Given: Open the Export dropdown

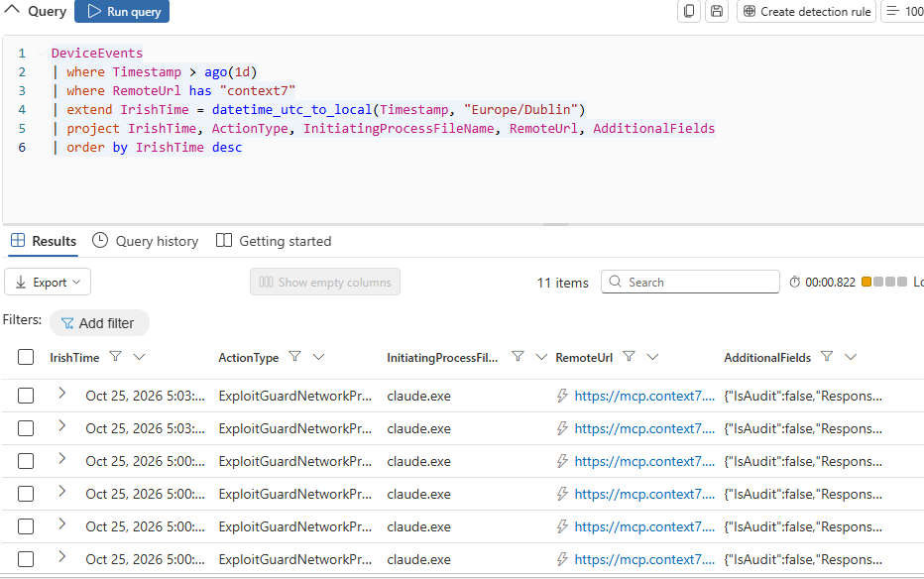Looking at the screenshot, I should (x=48, y=283).
